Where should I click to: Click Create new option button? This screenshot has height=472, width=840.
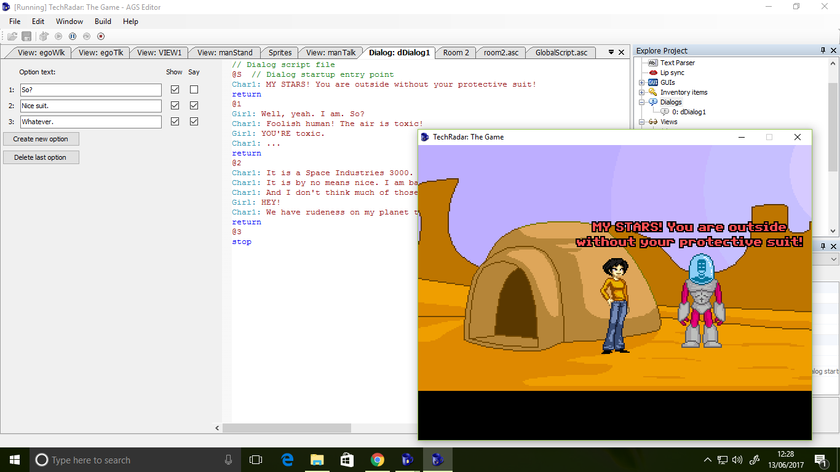click(41, 139)
